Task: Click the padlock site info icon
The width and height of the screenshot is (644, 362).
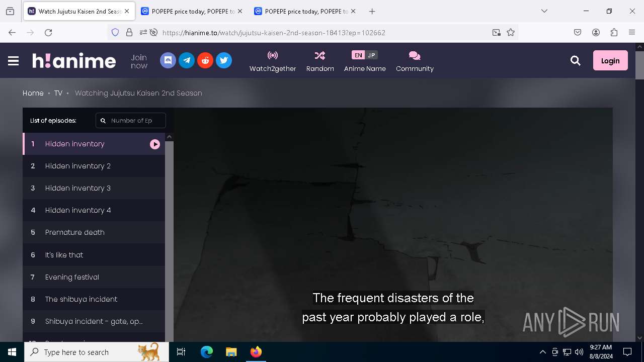Action: click(x=129, y=32)
